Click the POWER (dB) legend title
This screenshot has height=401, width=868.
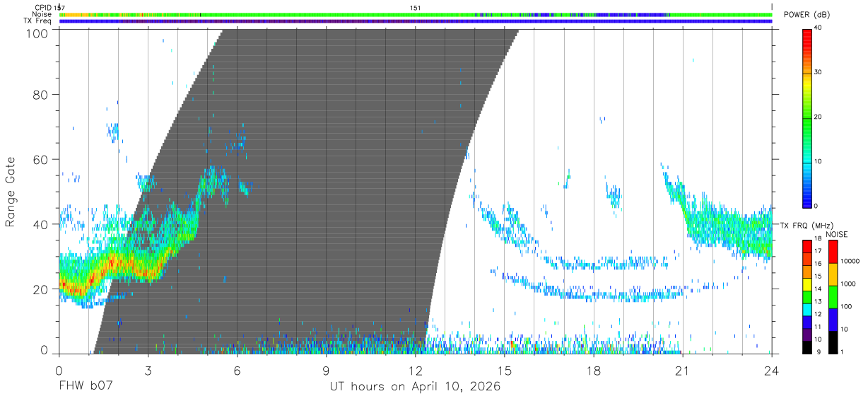[806, 15]
